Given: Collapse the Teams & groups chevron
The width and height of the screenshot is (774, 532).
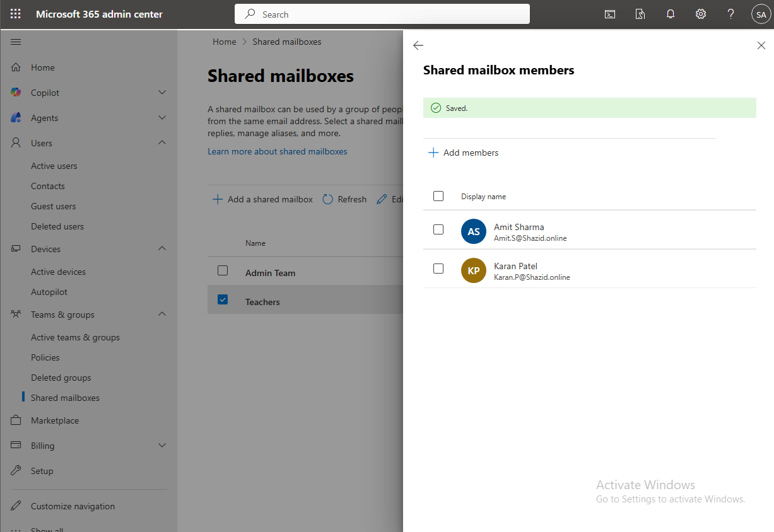Looking at the screenshot, I should [x=162, y=315].
